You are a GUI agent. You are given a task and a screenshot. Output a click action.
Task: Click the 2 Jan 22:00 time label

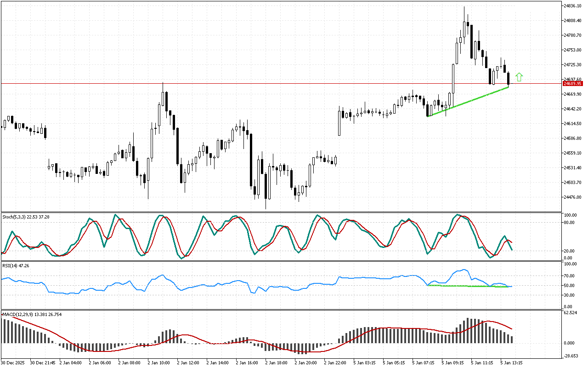[x=334, y=362]
